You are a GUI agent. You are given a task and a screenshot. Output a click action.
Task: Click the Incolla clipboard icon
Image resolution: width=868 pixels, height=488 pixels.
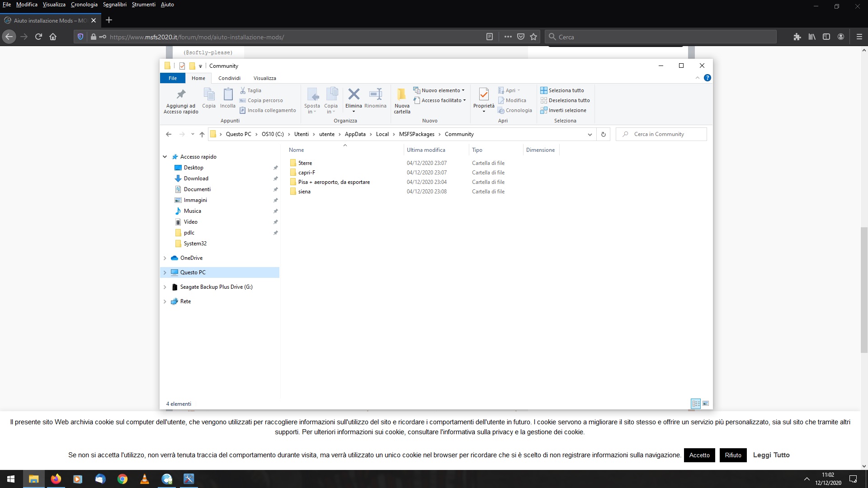pos(228,98)
